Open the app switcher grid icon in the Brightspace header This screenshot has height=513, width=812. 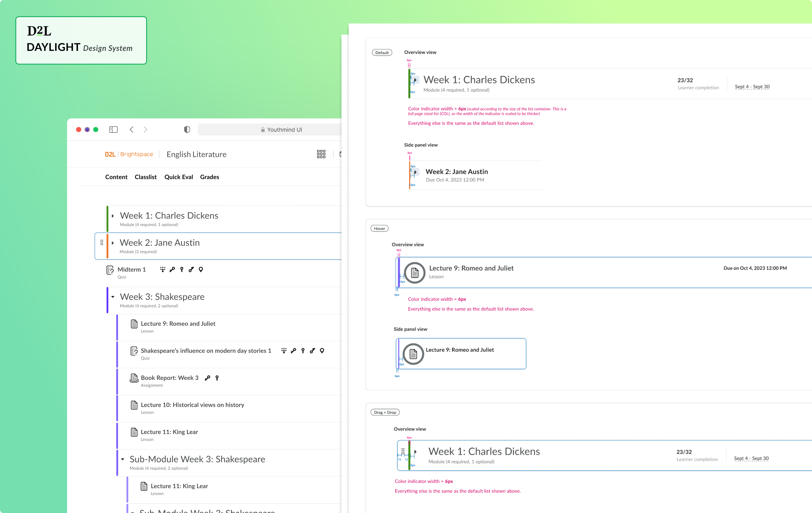pyautogui.click(x=321, y=154)
